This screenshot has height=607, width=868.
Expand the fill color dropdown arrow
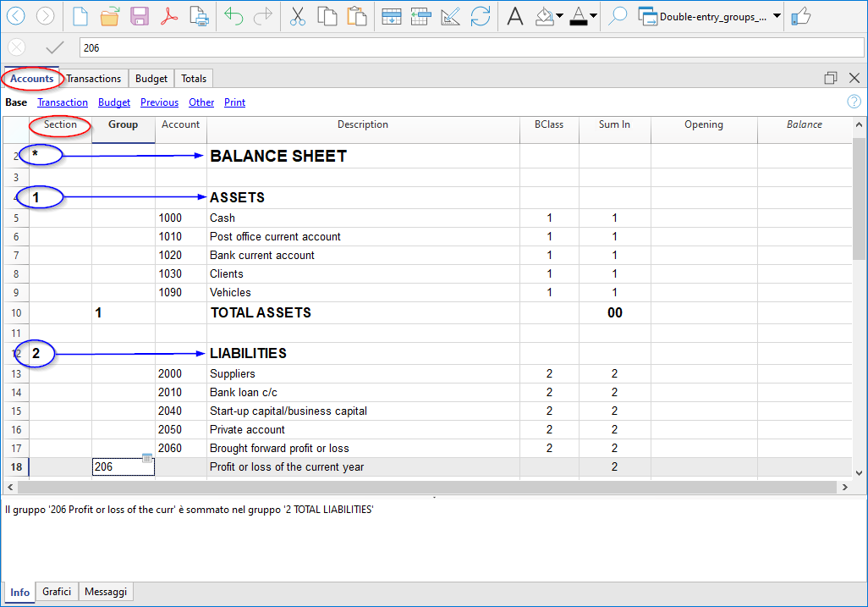559,16
